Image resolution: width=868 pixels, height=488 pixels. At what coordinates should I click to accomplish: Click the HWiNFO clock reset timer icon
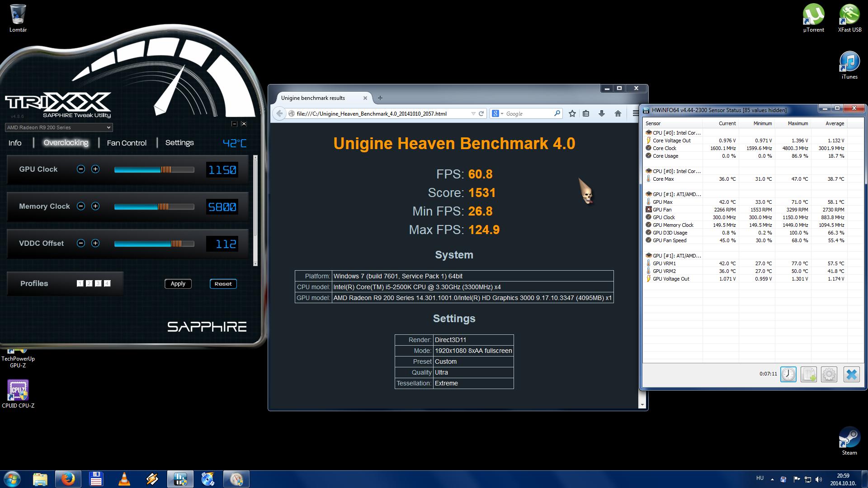point(788,374)
